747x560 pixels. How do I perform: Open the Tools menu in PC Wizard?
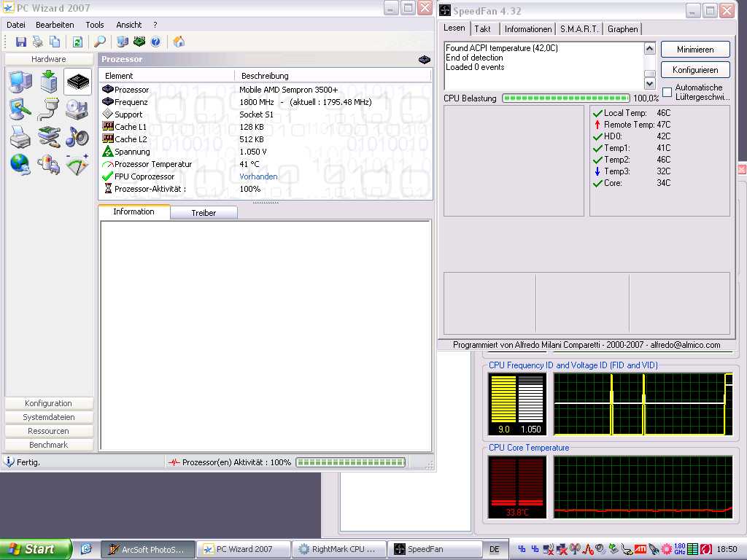click(x=94, y=25)
